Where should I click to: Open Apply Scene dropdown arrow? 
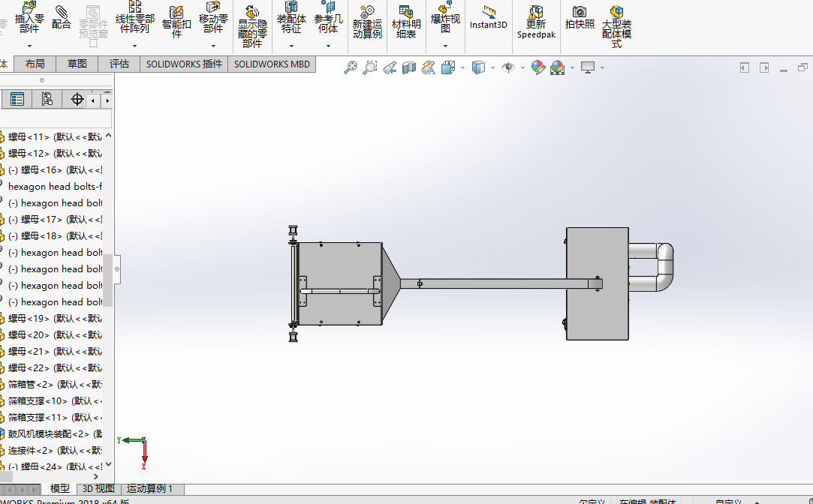572,67
